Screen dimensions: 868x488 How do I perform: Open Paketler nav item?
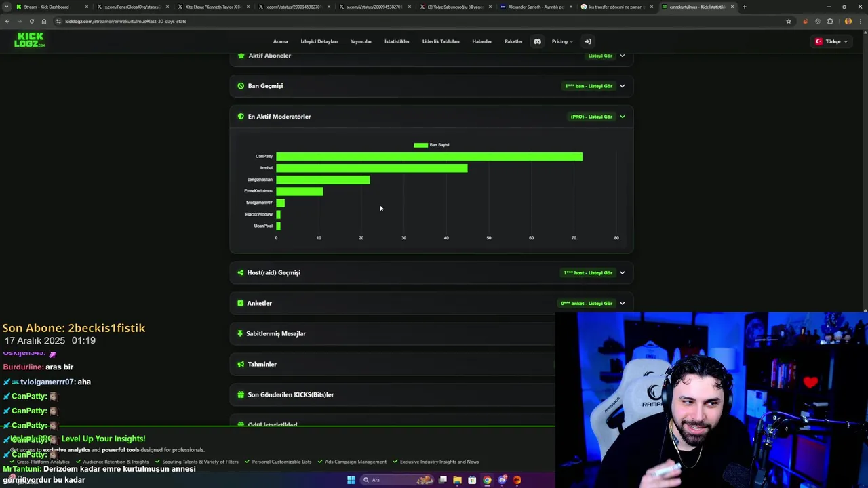[x=513, y=41]
